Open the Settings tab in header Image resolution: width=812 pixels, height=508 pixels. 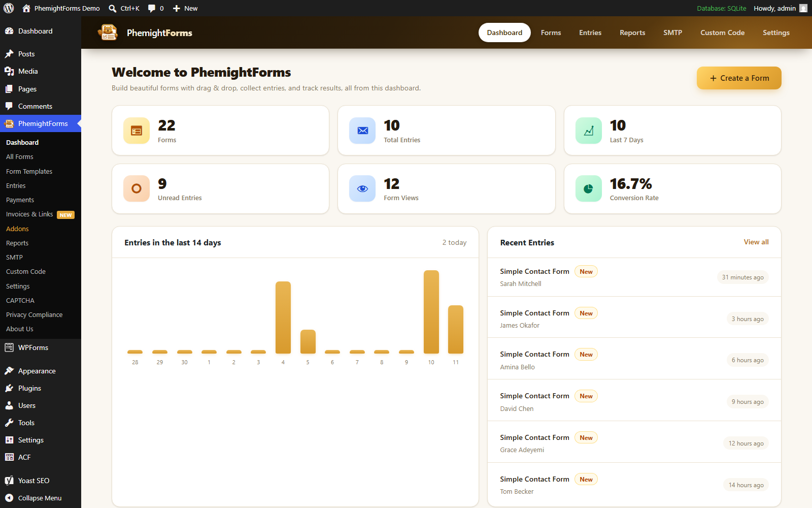tap(776, 33)
